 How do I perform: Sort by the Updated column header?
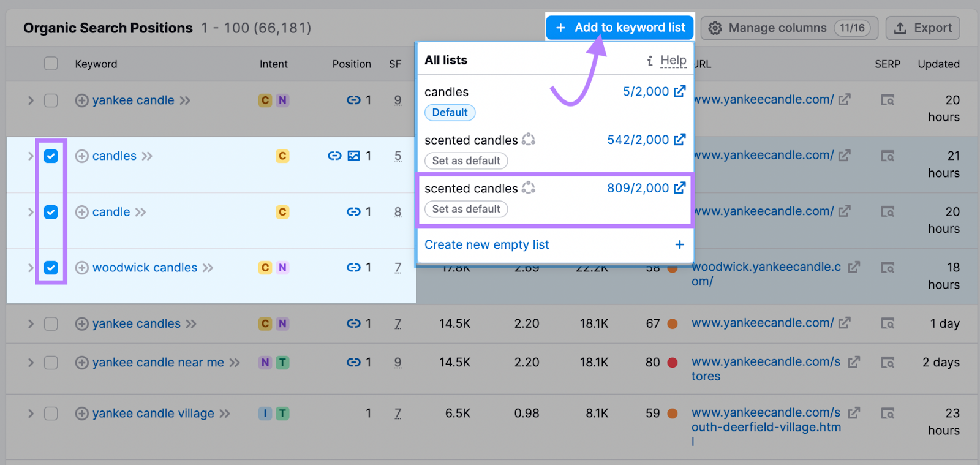(938, 64)
